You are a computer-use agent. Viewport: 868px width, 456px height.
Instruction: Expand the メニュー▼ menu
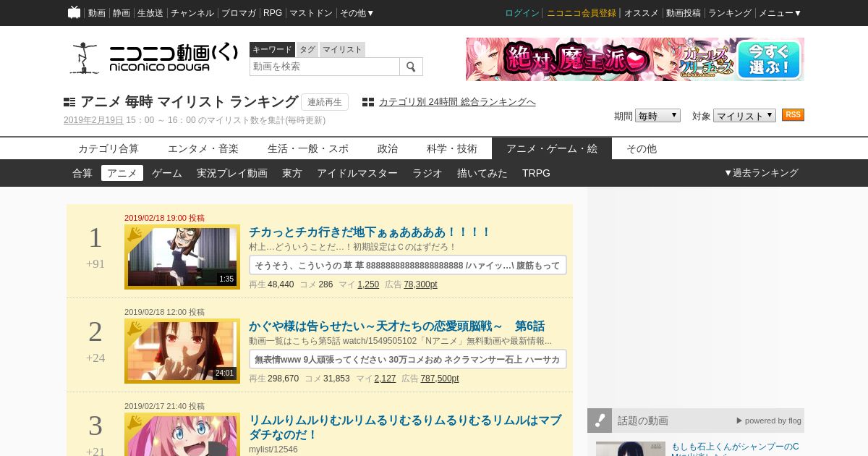click(780, 13)
